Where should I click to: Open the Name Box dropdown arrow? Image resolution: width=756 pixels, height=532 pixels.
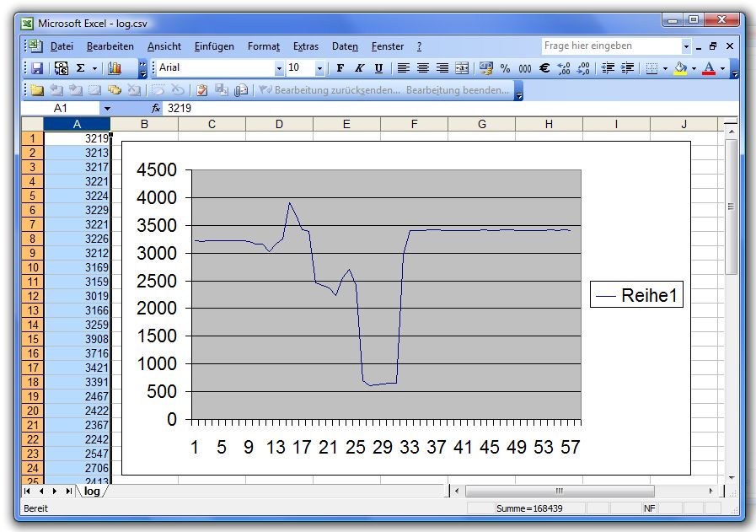pyautogui.click(x=107, y=109)
